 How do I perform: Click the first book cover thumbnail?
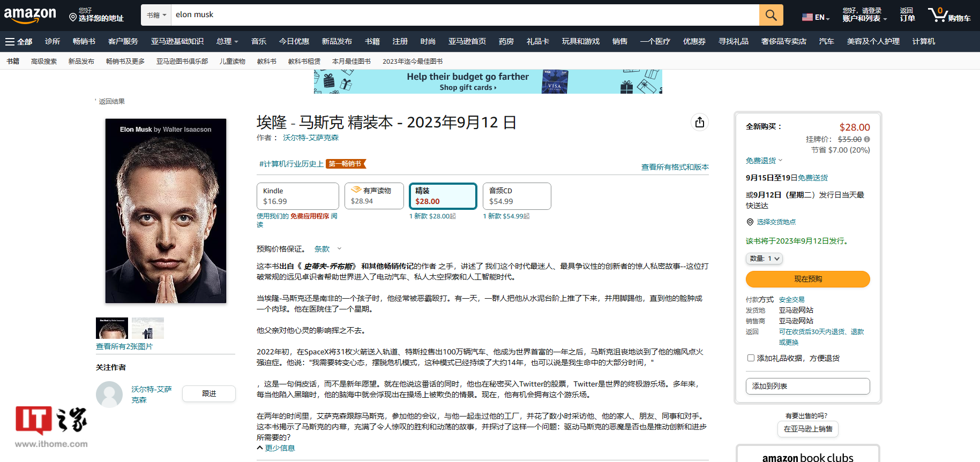tap(112, 328)
